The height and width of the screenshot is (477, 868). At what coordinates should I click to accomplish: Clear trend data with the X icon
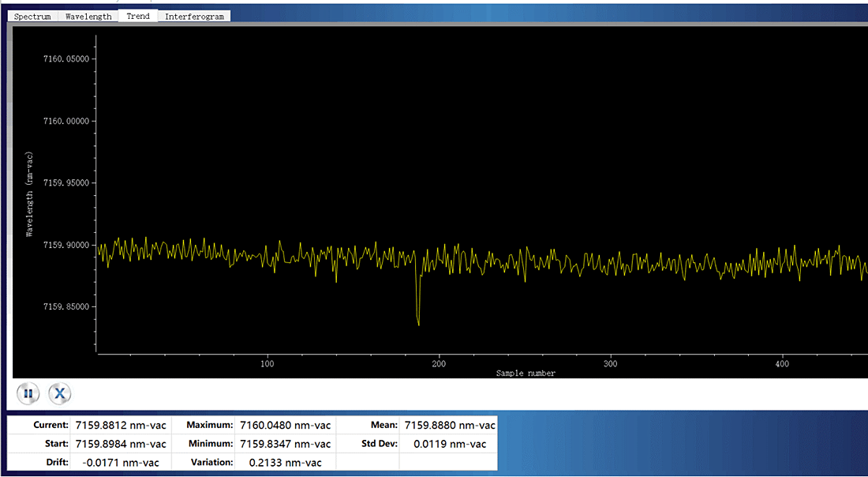coord(60,392)
